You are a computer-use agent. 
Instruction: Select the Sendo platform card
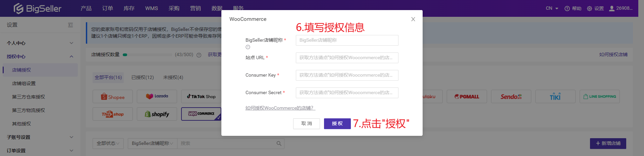click(x=511, y=96)
